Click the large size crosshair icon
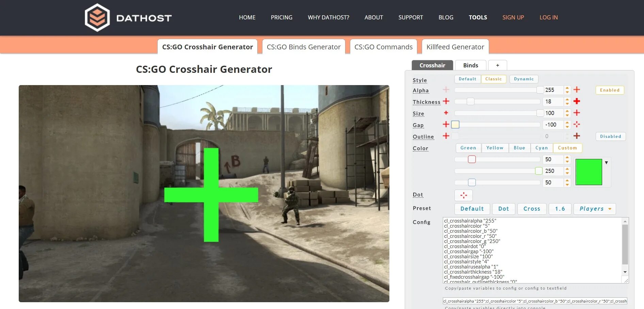The width and height of the screenshot is (644, 309). [577, 113]
